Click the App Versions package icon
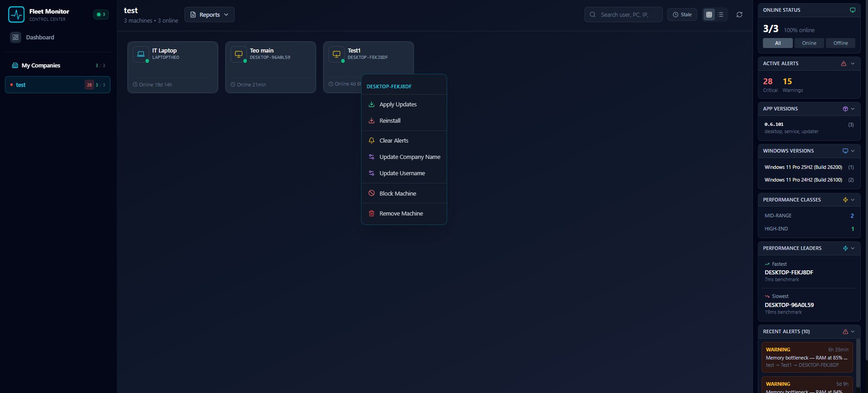The image size is (868, 393). tap(845, 109)
